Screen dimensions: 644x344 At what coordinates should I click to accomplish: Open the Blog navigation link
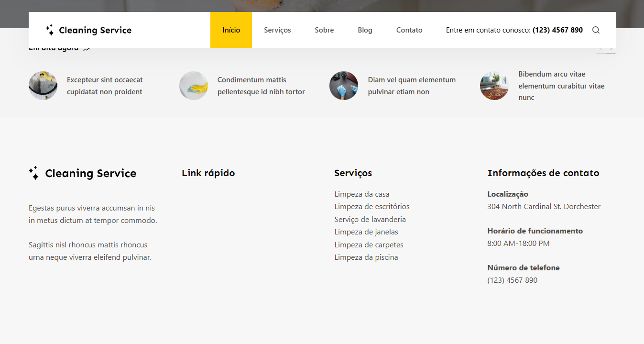tap(365, 30)
